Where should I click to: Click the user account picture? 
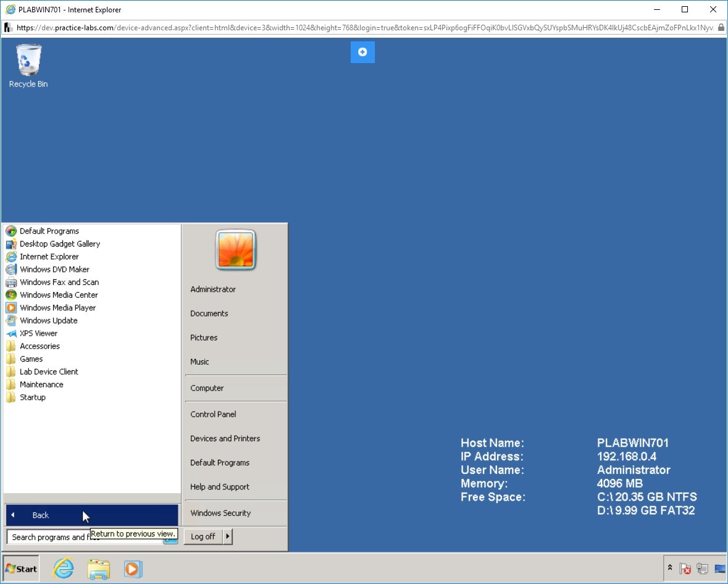pos(236,250)
